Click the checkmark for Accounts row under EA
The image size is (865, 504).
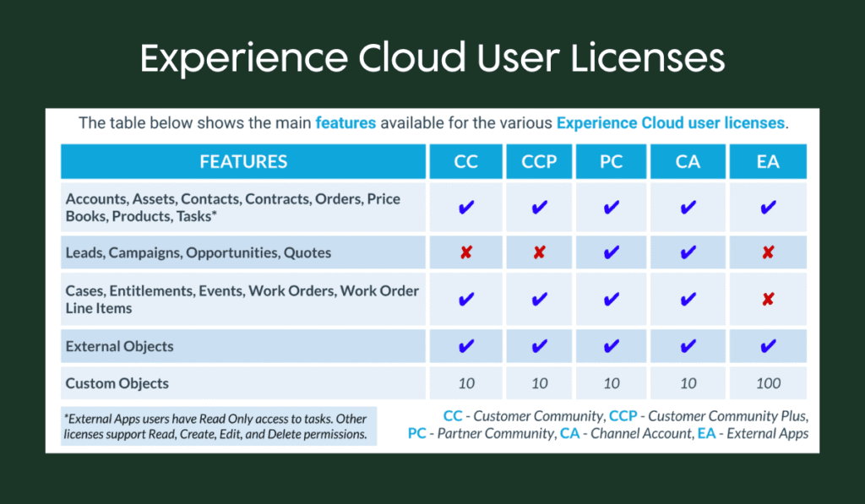pos(768,208)
